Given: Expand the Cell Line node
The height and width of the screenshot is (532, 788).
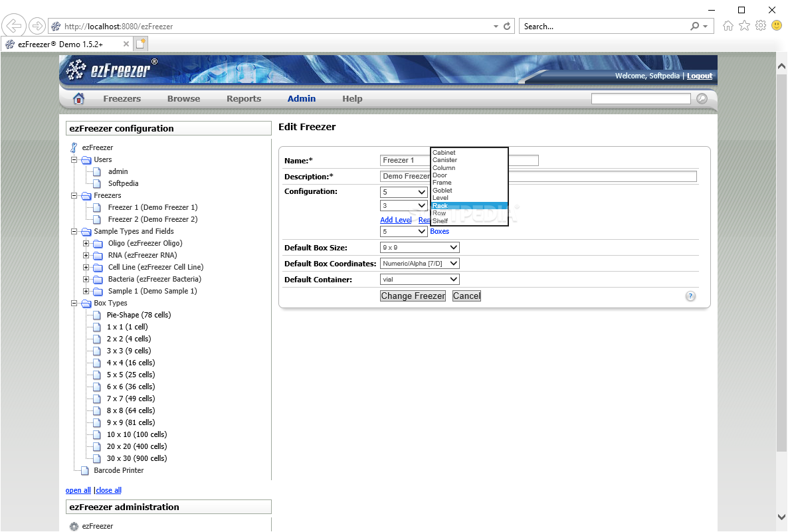Looking at the screenshot, I should [x=86, y=267].
